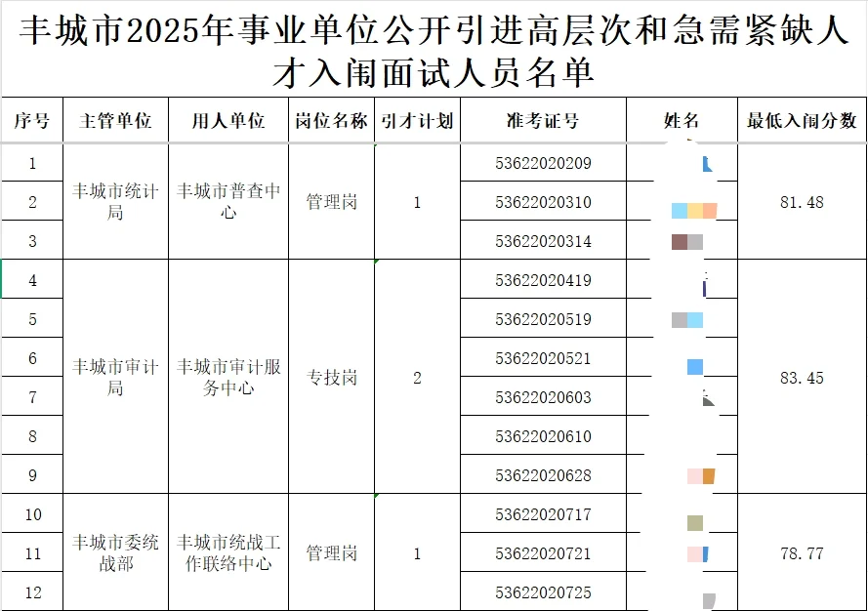Select the title text of the announcement
The image size is (868, 611).
tap(434, 47)
